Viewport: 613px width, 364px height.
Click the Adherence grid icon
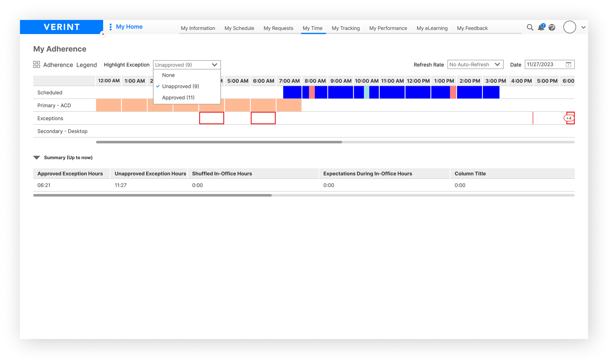[37, 65]
